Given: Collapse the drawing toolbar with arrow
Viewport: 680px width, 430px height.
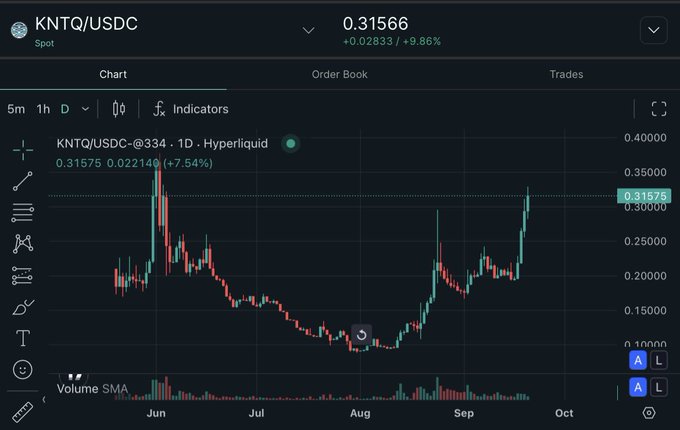Looking at the screenshot, I should (44, 399).
